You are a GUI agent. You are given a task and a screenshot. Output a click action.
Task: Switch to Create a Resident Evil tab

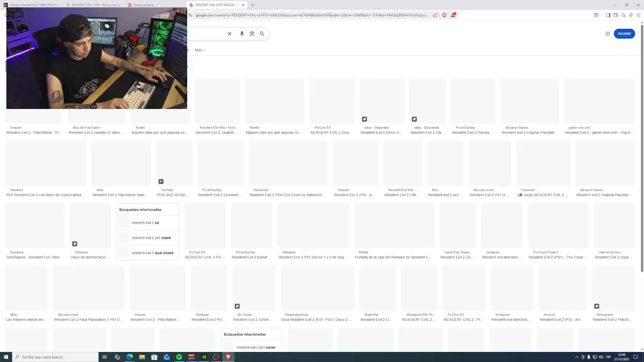tap(31, 5)
